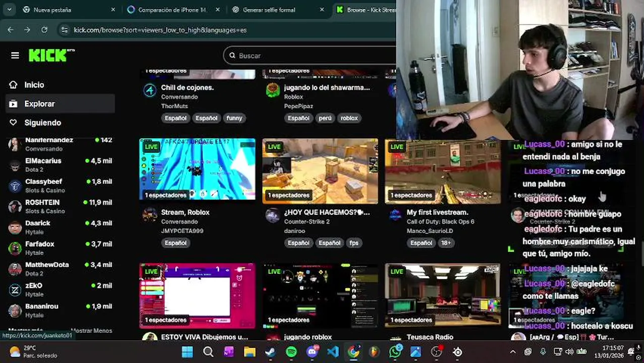Click the Manco_SaurioLD channel name

tap(430, 231)
